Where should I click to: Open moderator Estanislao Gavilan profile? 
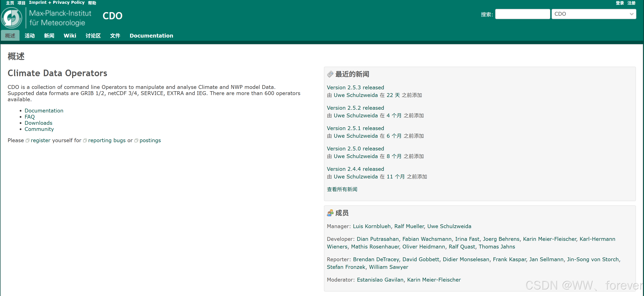coord(380,280)
